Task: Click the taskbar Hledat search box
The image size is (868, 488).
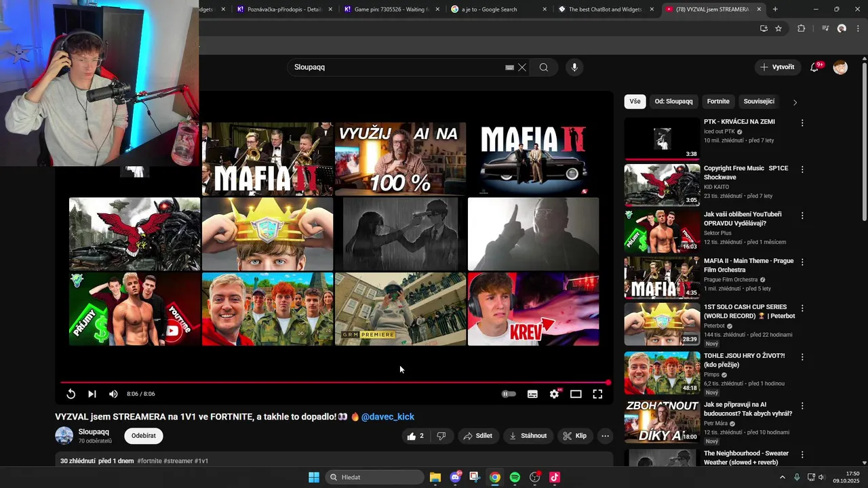Action: tap(374, 477)
